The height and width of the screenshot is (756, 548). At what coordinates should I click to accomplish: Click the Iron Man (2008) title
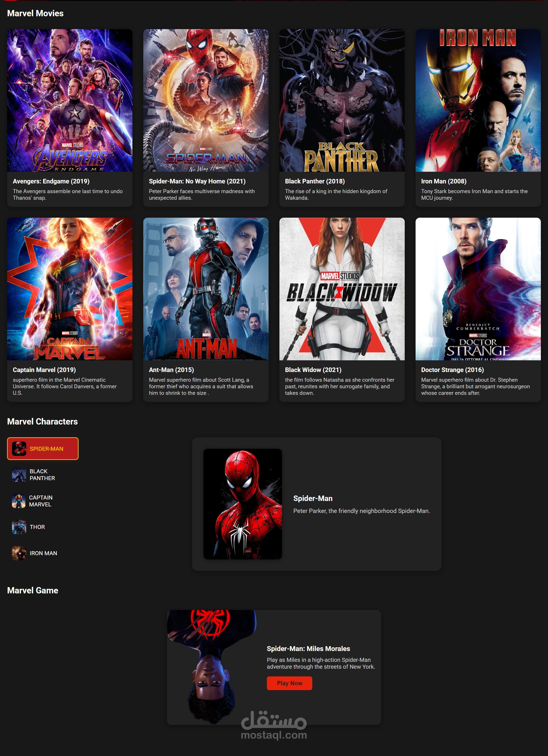click(x=444, y=181)
